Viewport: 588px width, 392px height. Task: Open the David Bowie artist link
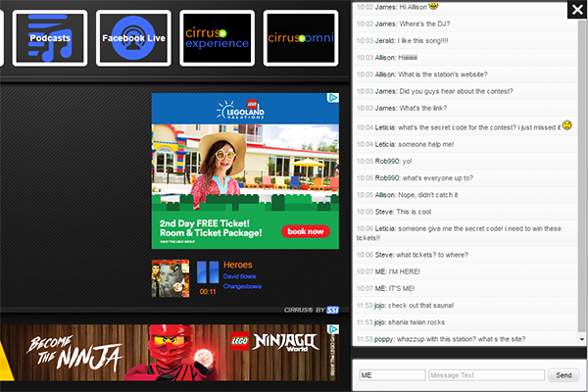tap(240, 276)
